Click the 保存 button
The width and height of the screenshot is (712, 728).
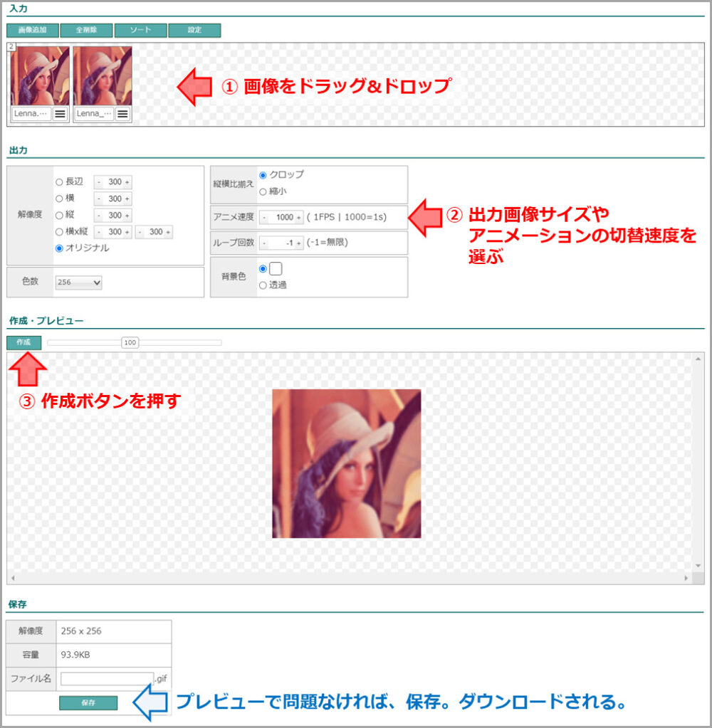[88, 703]
